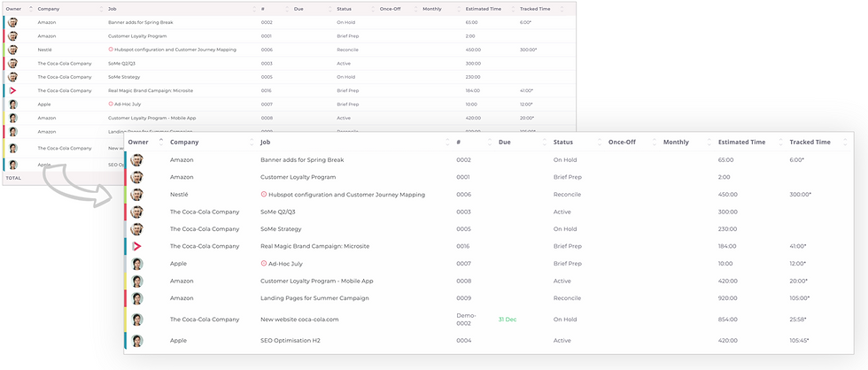The height and width of the screenshot is (370, 868).
Task: Click yellow color stripe on New website coca-cola.com row
Action: [126, 320]
